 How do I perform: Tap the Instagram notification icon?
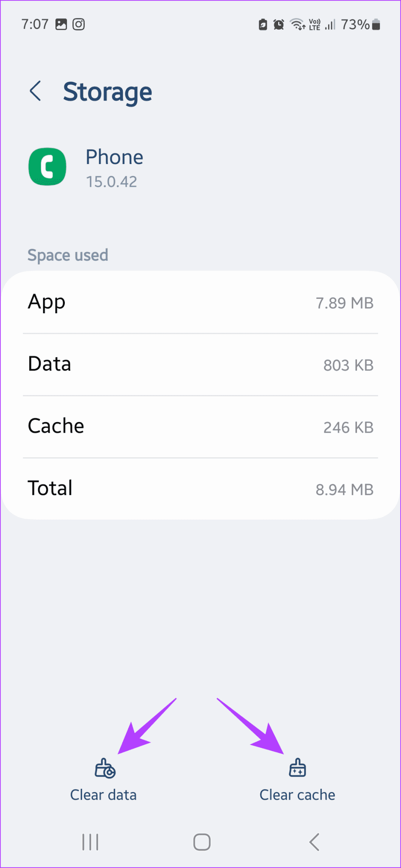pos(79,25)
